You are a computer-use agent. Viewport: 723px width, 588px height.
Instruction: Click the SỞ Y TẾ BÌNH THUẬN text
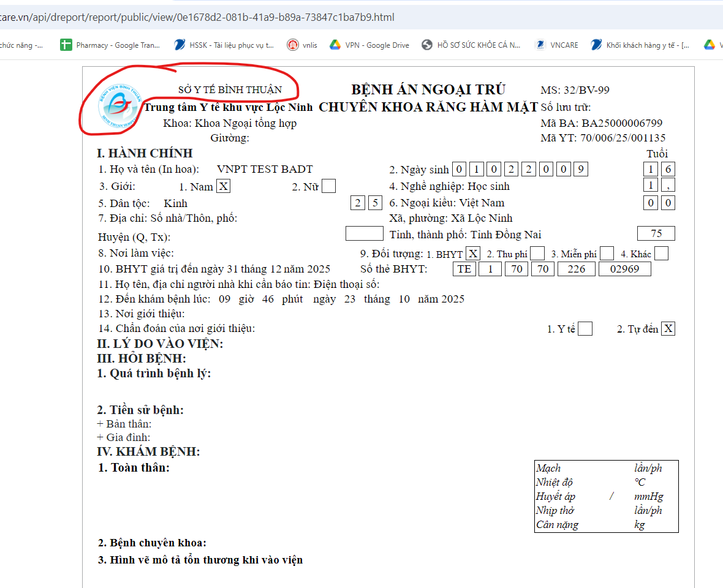(x=230, y=90)
